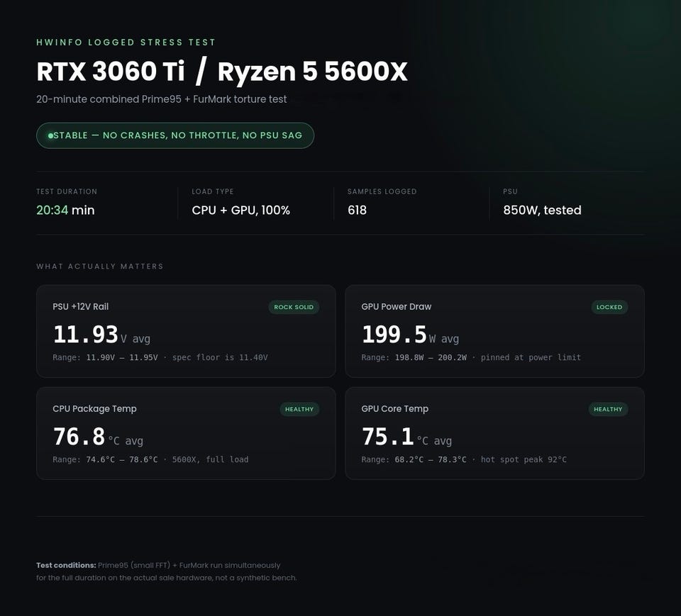The image size is (681, 616).
Task: Click the 74.6°C – 78.6°C range line
Action: click(150, 459)
